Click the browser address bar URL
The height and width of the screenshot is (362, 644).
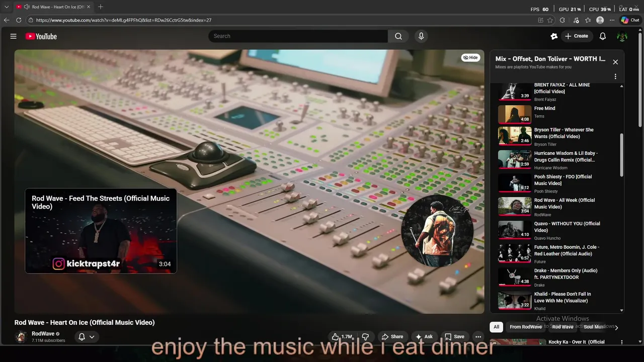click(124, 20)
